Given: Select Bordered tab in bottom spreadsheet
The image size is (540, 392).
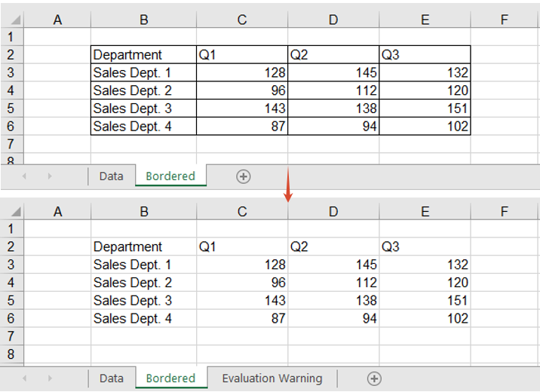Looking at the screenshot, I should coord(170,378).
